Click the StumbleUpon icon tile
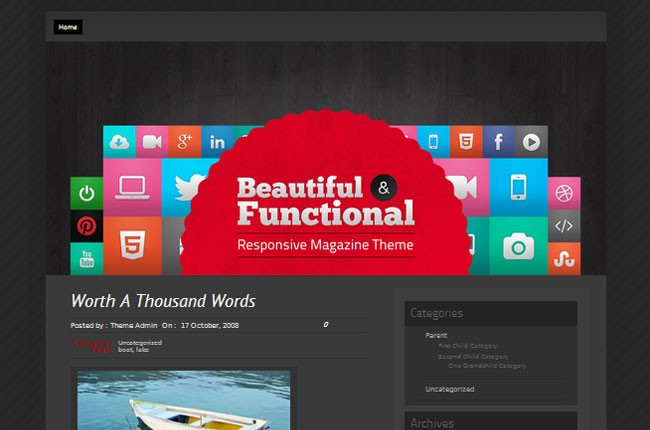This screenshot has width=650, height=430. [x=565, y=259]
